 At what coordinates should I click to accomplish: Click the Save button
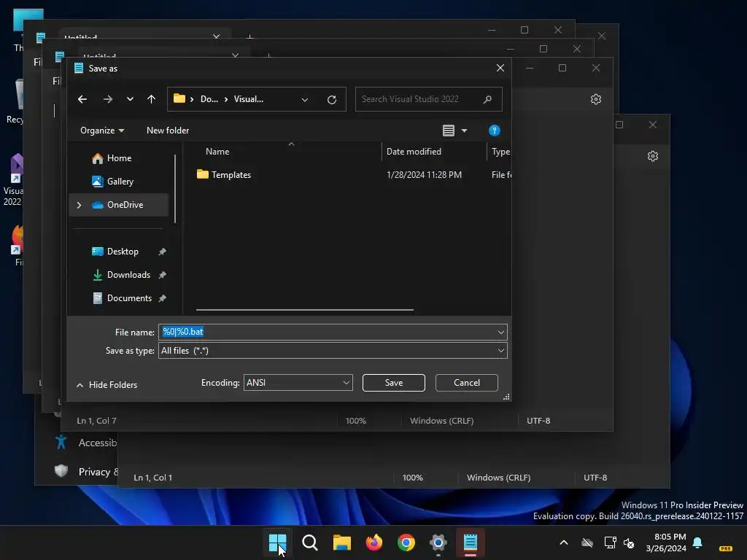(393, 382)
